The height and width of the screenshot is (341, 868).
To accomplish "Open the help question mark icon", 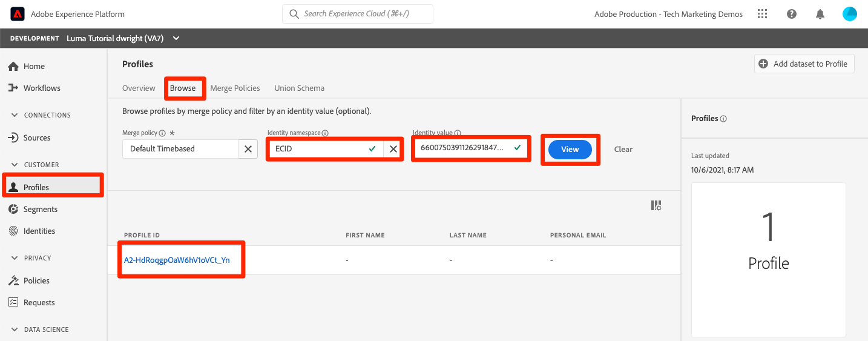I will tap(791, 14).
